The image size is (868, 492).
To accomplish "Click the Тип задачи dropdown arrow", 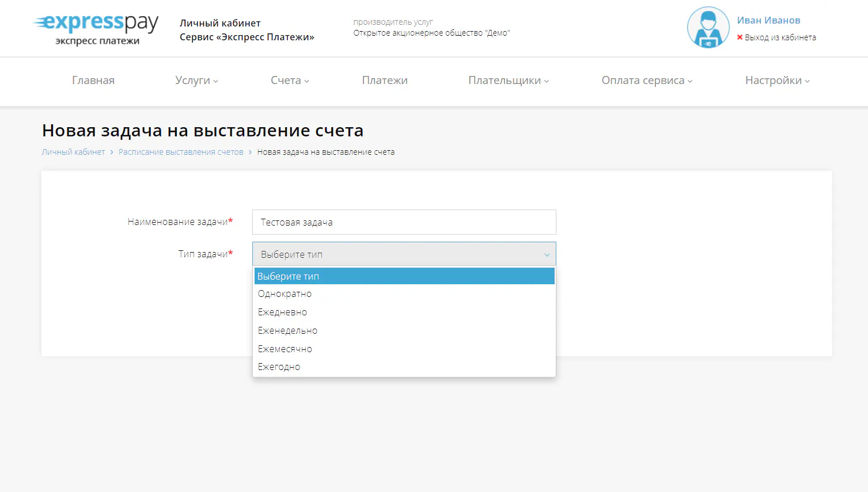I will tap(547, 254).
